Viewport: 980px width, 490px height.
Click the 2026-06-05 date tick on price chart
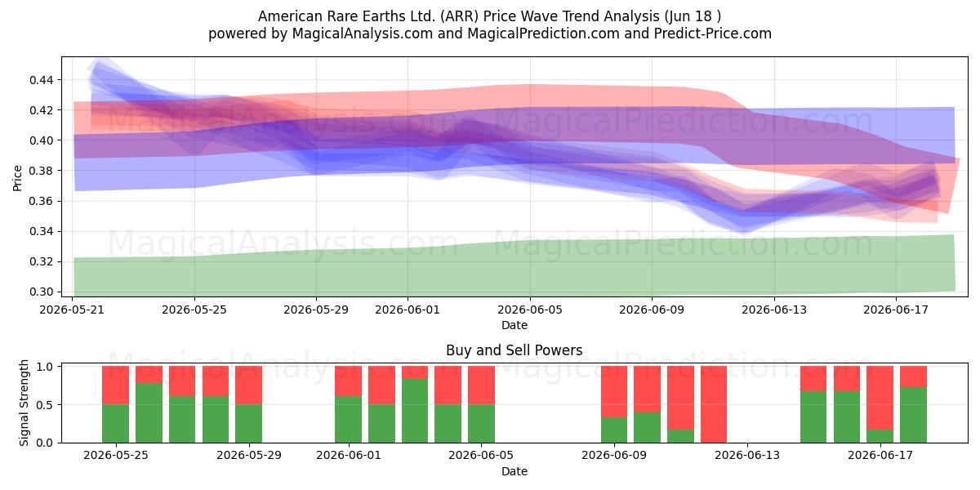pos(530,310)
